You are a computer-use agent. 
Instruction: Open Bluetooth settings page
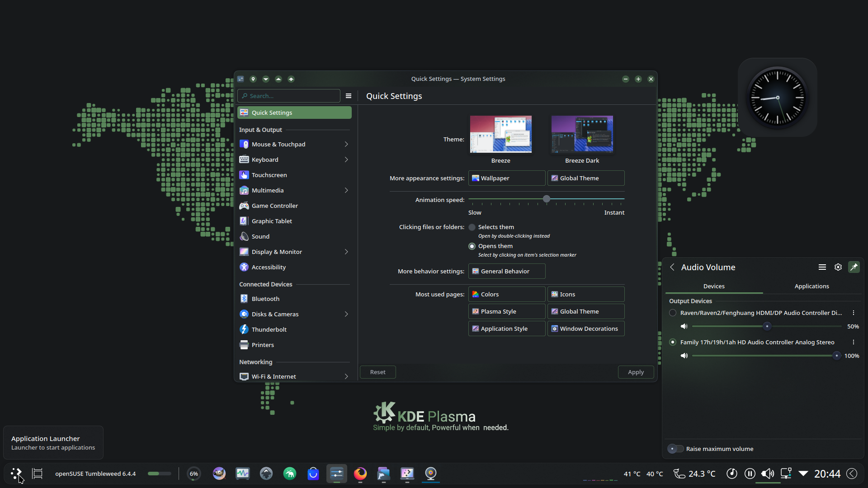294,299
